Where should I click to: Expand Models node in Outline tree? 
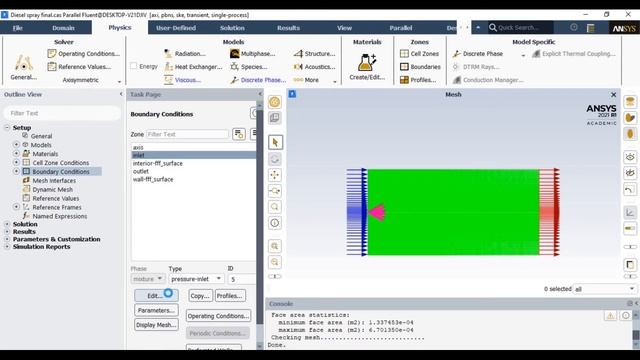pyautogui.click(x=16, y=144)
